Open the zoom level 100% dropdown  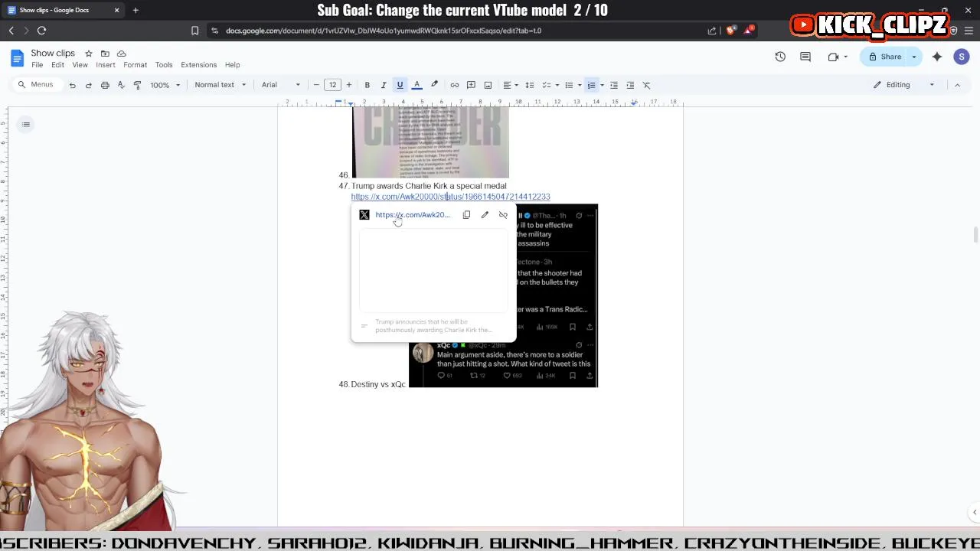pos(165,85)
